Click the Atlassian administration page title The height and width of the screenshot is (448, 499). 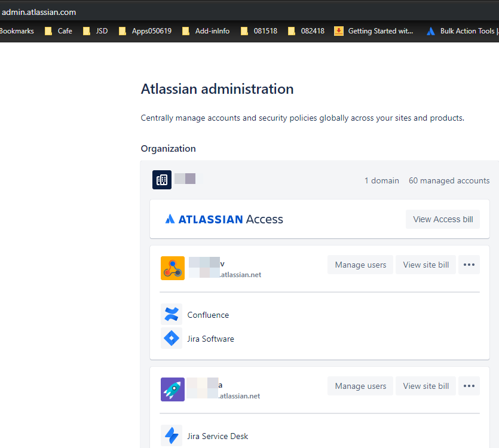tap(217, 89)
